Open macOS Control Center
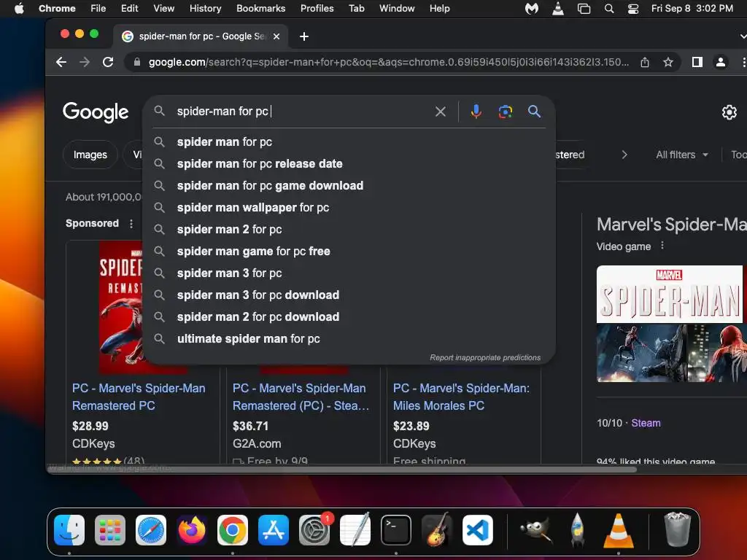 pos(632,9)
